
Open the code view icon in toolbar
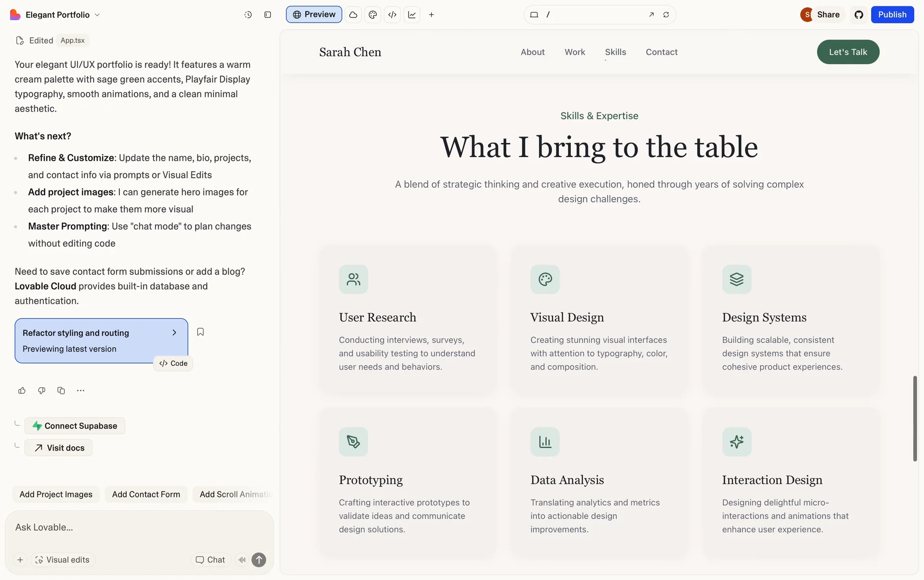pyautogui.click(x=392, y=14)
